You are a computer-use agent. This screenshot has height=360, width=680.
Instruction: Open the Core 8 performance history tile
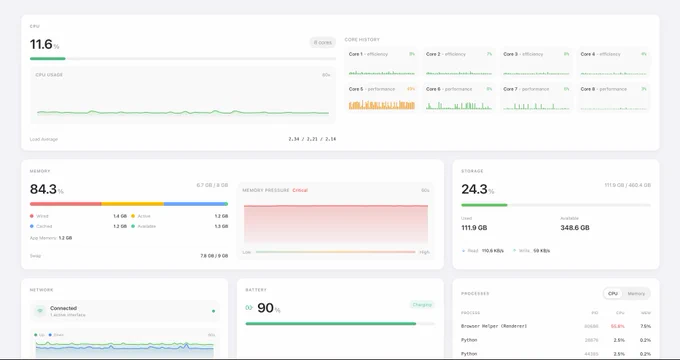coord(614,98)
